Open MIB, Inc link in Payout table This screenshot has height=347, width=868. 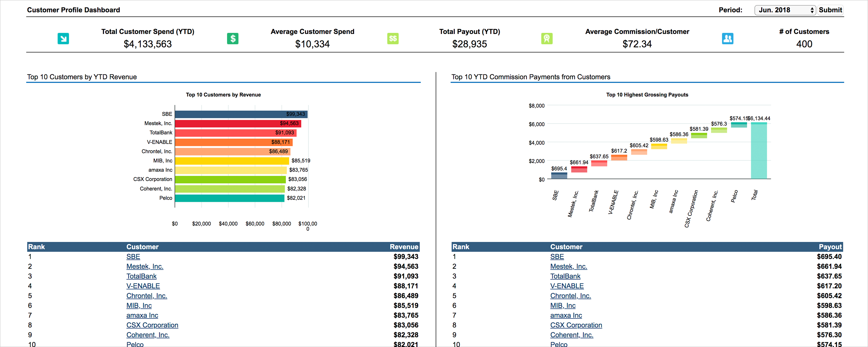(563, 305)
